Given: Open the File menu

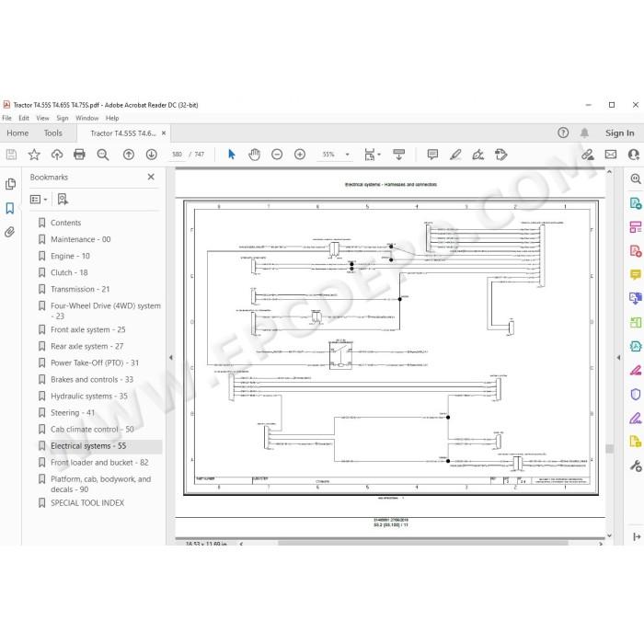Looking at the screenshot, I should 7,118.
